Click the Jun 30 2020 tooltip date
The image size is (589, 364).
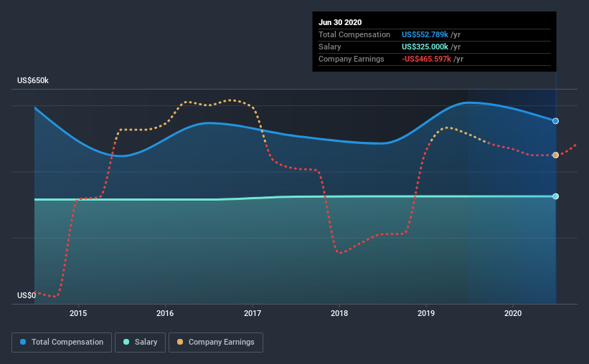pyautogui.click(x=340, y=22)
